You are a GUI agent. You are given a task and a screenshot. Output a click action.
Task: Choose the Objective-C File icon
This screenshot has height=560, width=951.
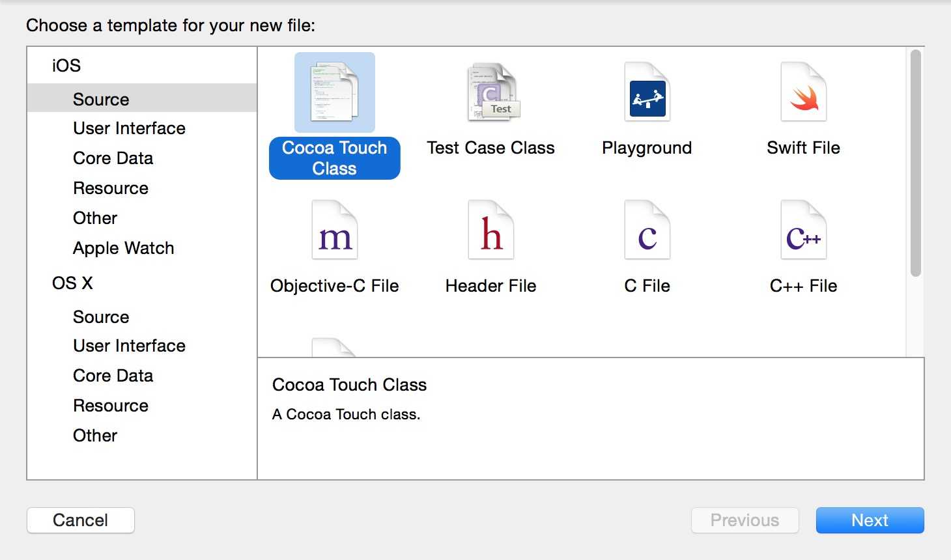(335, 230)
